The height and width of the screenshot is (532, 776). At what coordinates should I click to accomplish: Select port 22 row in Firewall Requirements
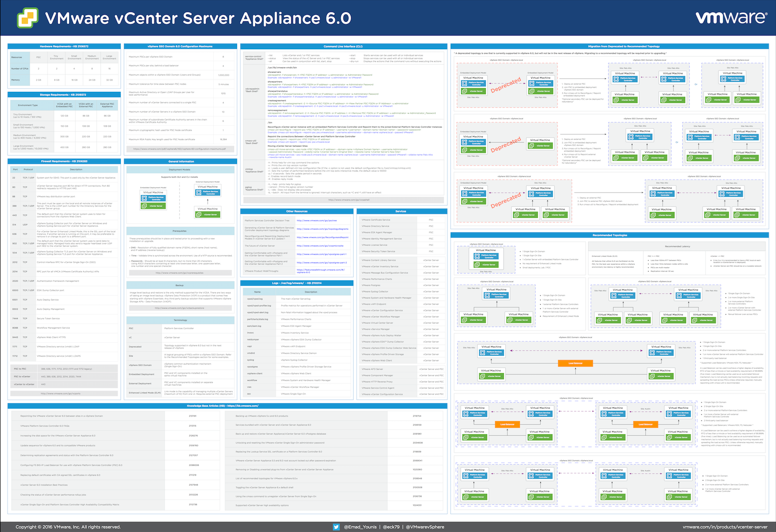64,177
